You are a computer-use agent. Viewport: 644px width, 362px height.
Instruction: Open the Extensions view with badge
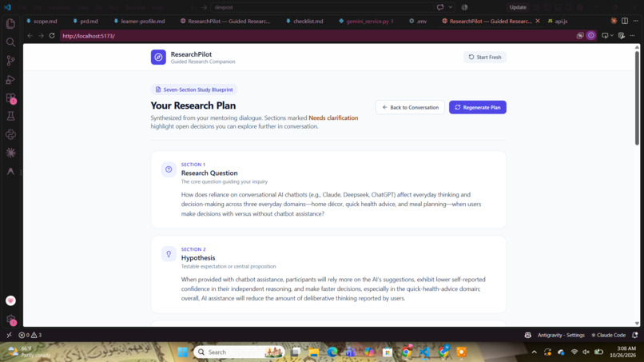[x=10, y=98]
